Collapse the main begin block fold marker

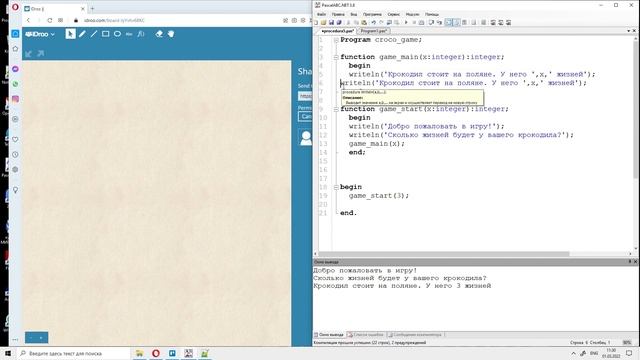336,187
